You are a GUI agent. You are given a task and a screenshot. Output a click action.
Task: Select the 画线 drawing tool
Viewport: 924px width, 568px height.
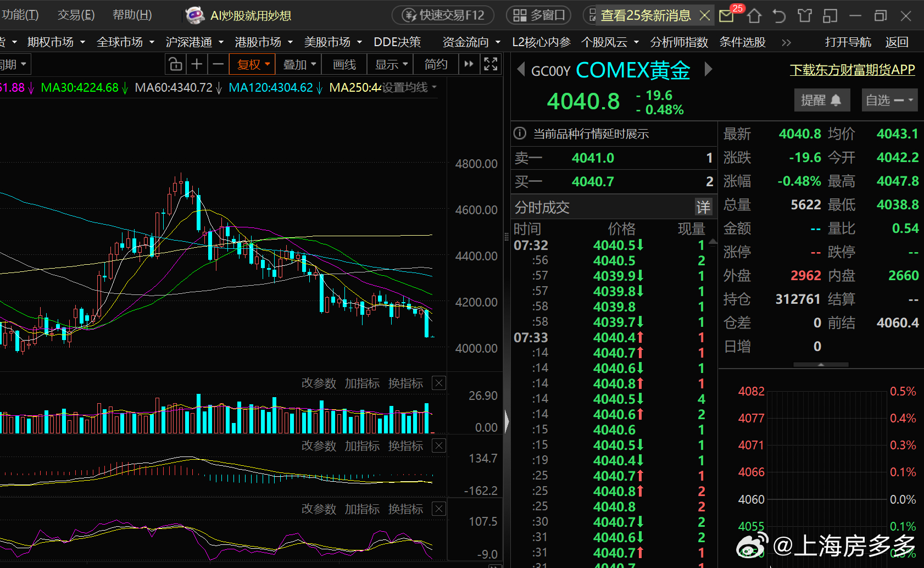coord(344,64)
